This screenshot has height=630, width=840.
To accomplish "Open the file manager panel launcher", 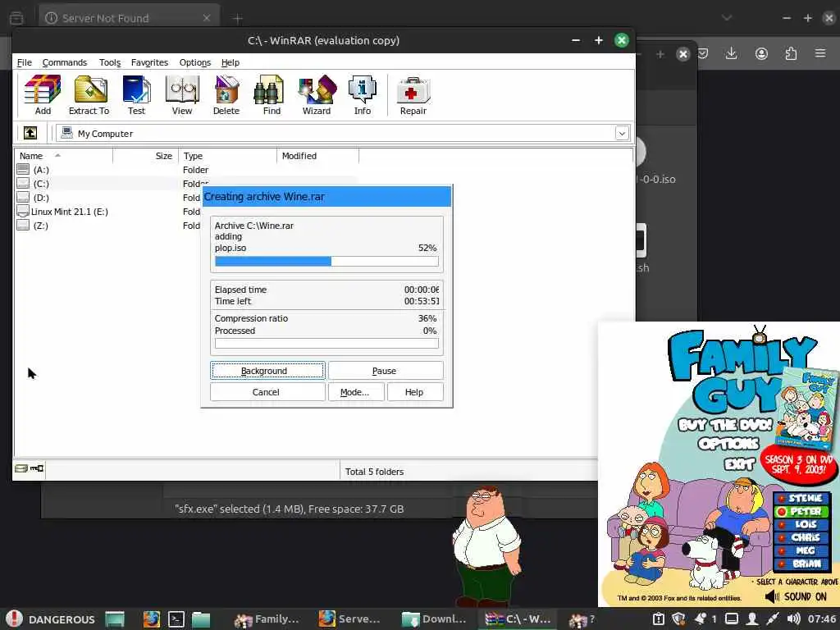I will tap(201, 619).
